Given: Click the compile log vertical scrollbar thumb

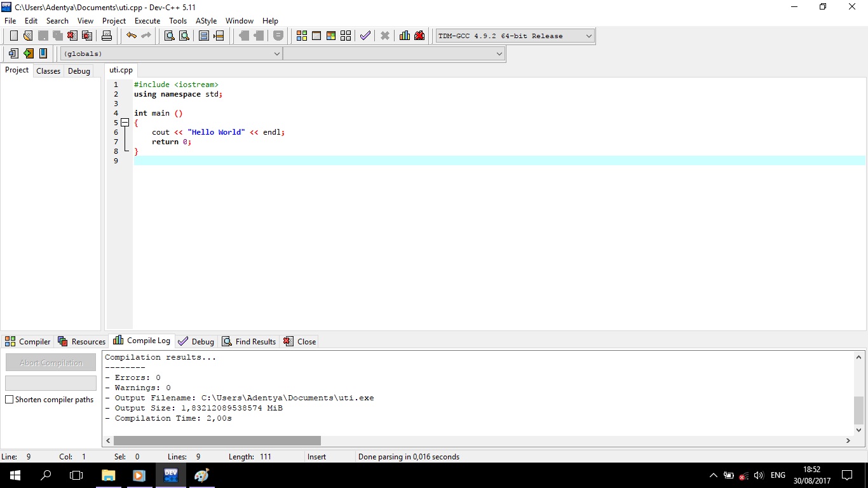Looking at the screenshot, I should 859,410.
